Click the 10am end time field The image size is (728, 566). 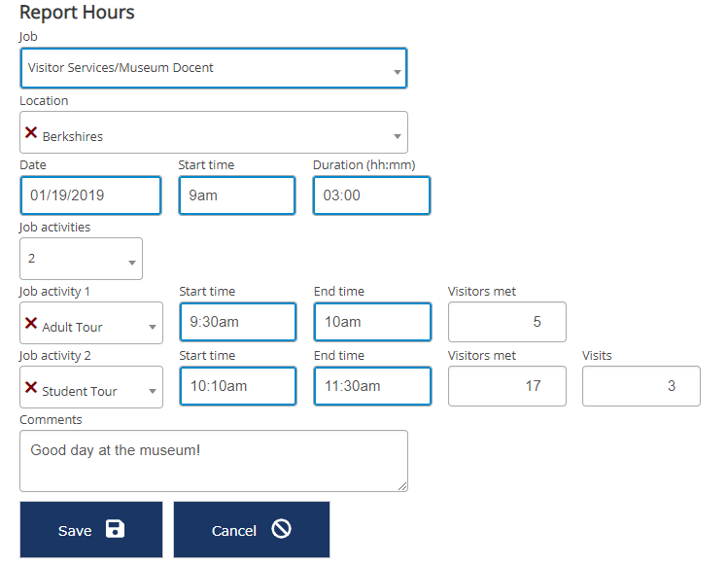[x=373, y=322]
